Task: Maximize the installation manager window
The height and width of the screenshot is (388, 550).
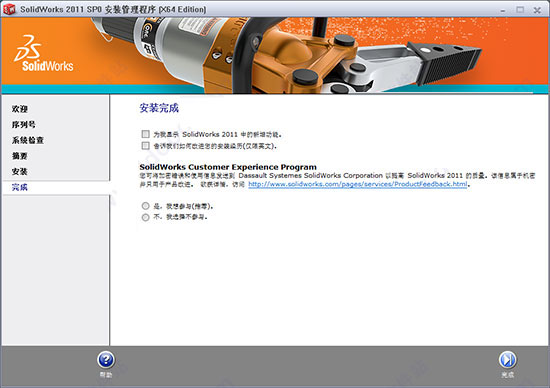Action: (520, 10)
